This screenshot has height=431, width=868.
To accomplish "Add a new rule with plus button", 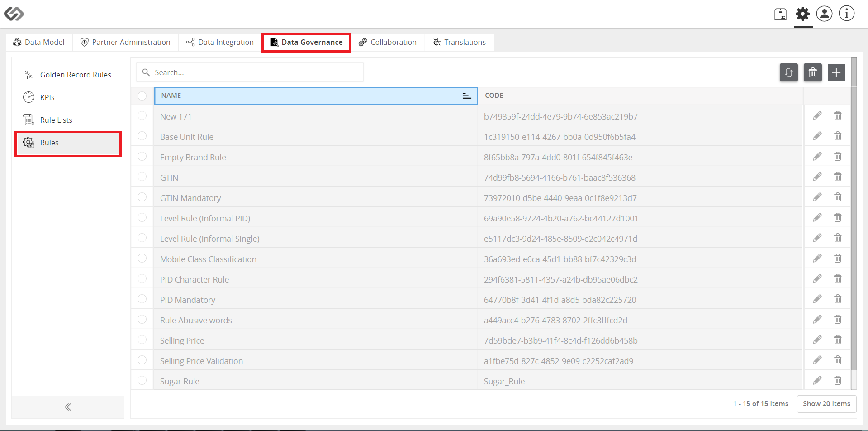I will pyautogui.click(x=836, y=72).
